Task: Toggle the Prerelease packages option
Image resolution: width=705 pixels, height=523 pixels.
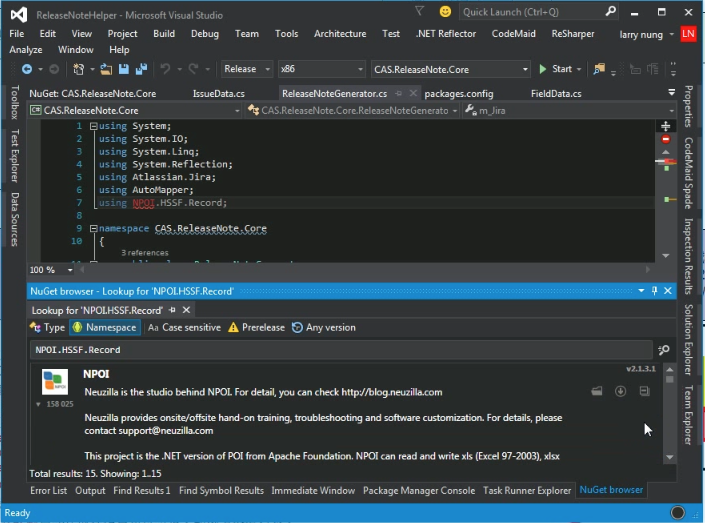Action: 256,327
